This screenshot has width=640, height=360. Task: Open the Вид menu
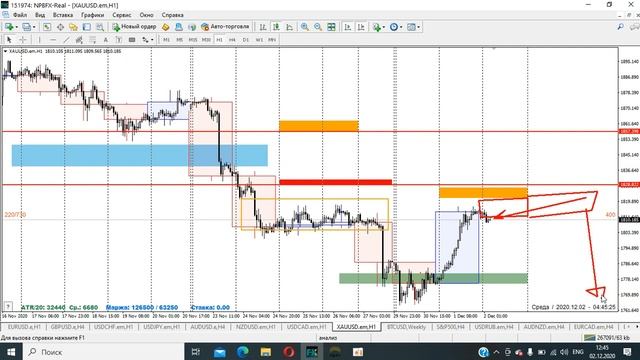point(40,15)
